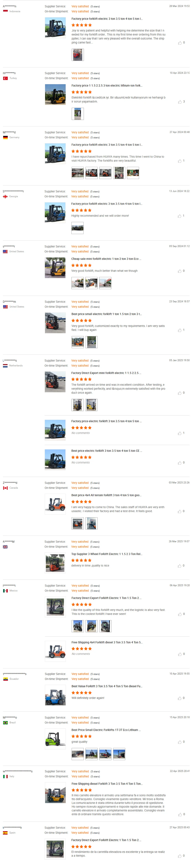Image resolution: width=195 pixels, height=868 pixels.
Task: Thumbs-up the Netherlands buyer's review
Action: pos(180,393)
